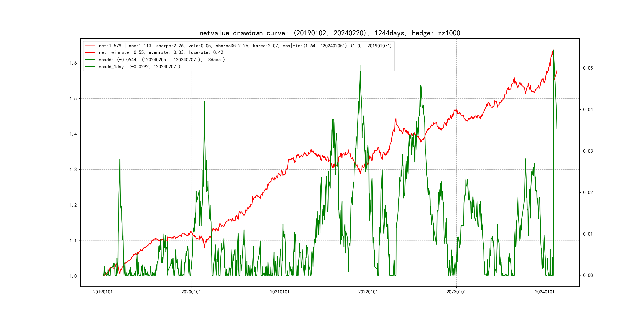Screen dimensions: 644x322
Task: Click the green swatch next to maxdd legend entry
Action: click(90, 60)
